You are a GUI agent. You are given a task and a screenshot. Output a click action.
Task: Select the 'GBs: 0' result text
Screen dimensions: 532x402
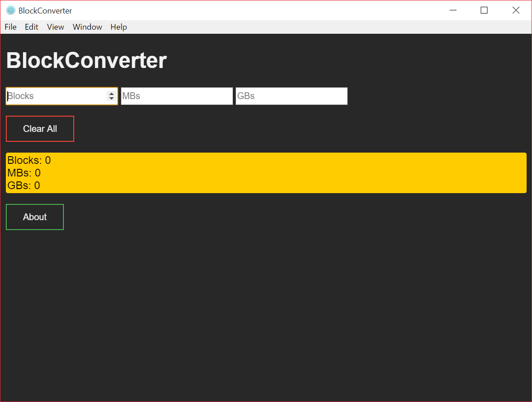(24, 185)
